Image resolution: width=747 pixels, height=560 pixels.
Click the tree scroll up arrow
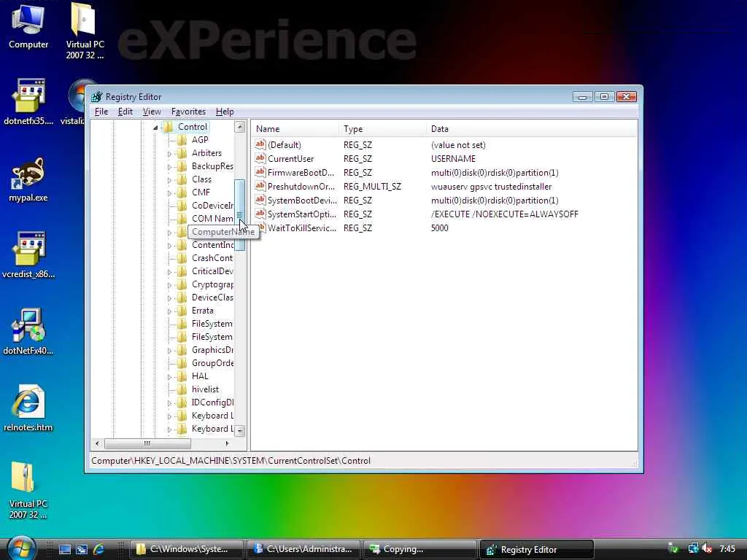(x=239, y=127)
